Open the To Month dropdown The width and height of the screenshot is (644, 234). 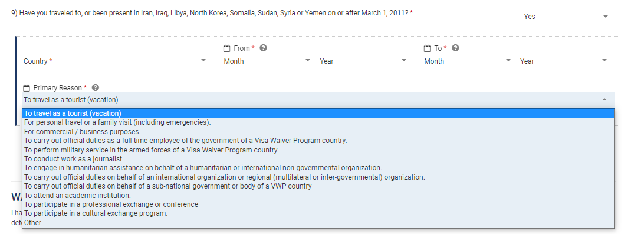point(468,61)
